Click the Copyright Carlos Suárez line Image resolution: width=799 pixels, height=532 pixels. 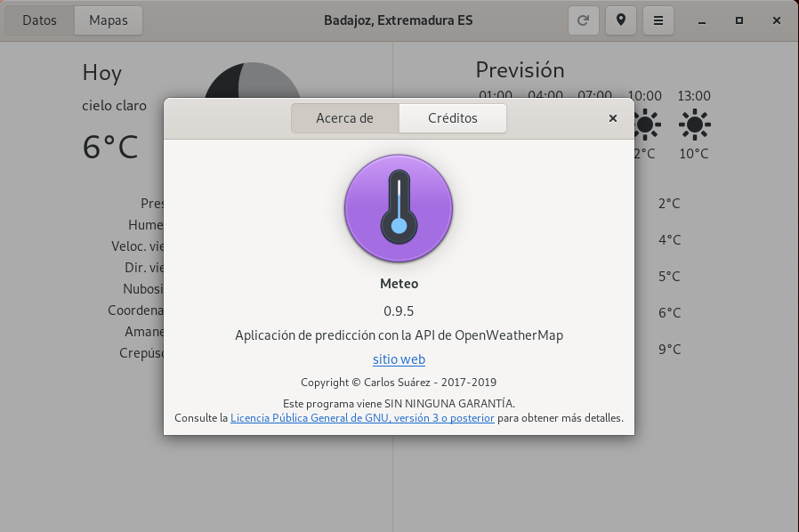399,383
